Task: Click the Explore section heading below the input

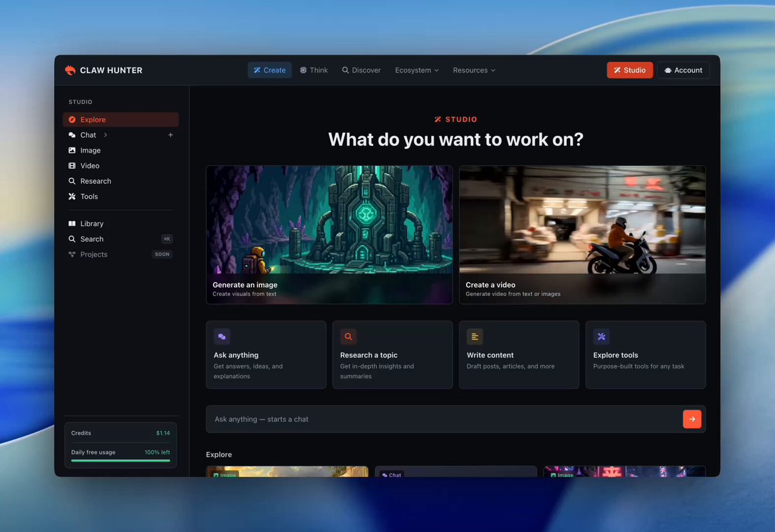Action: click(219, 454)
